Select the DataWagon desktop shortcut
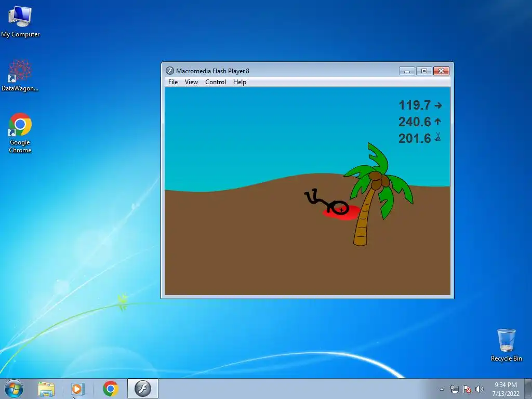Screen dimensions: 532x399 20,75
